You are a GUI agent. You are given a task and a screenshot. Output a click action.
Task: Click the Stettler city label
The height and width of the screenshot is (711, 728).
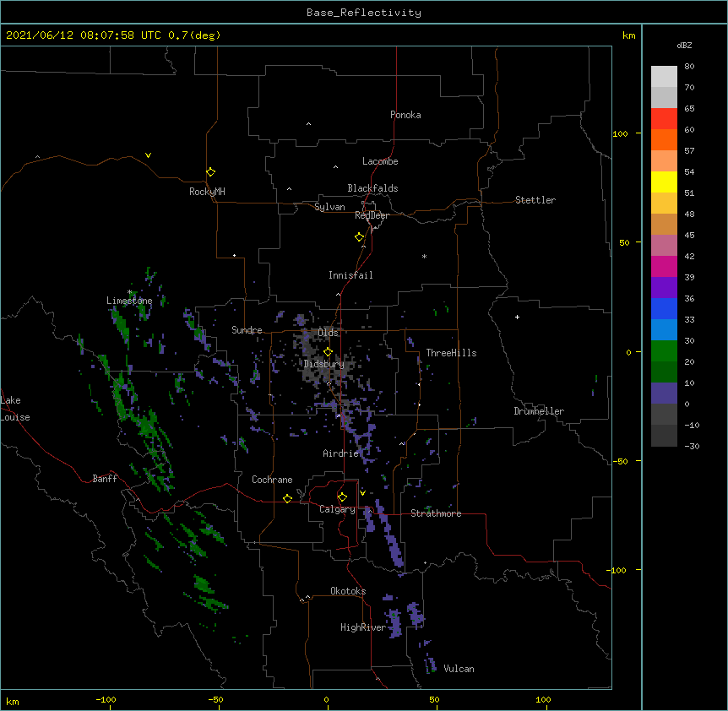(x=535, y=200)
